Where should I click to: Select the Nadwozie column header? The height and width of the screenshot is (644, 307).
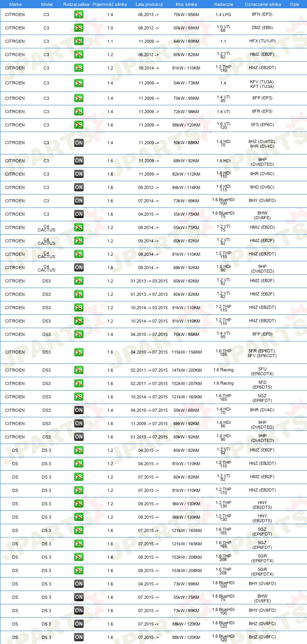(224, 4)
